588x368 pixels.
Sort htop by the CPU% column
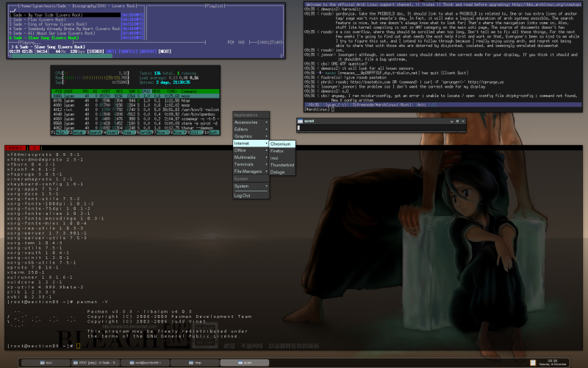click(x=146, y=91)
